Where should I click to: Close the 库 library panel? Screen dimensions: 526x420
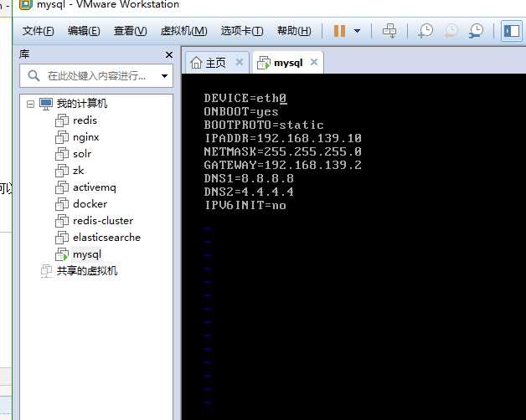click(x=169, y=54)
